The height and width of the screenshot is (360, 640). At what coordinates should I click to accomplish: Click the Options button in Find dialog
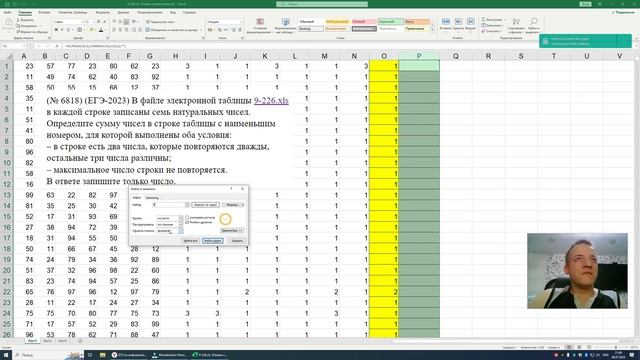pos(232,231)
